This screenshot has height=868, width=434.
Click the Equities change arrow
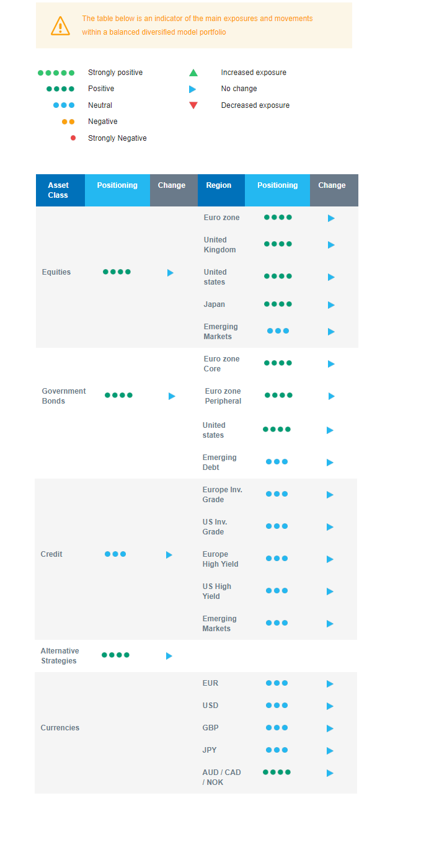[x=170, y=273]
